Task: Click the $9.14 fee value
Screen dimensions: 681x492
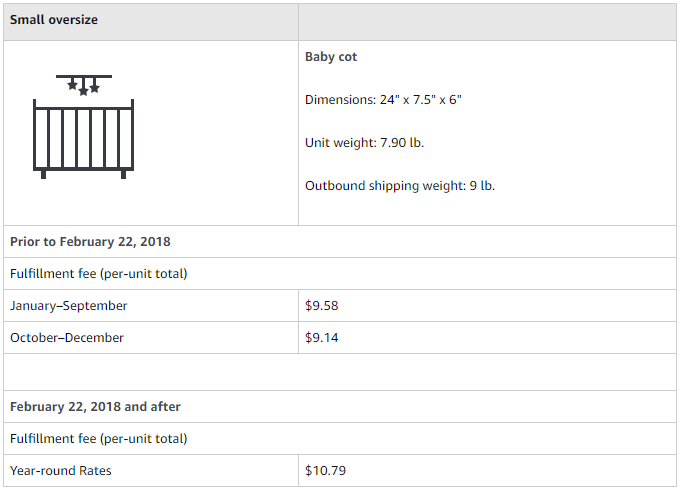Action: [x=321, y=338]
